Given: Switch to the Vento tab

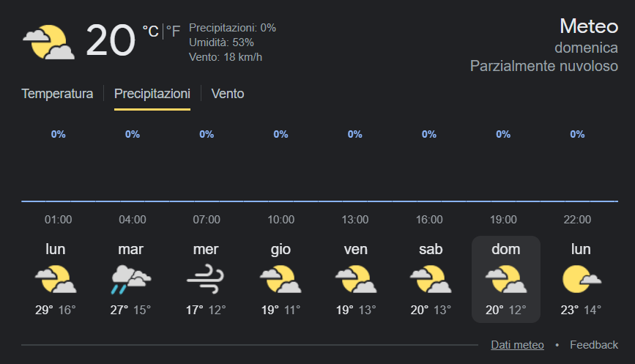Looking at the screenshot, I should [228, 94].
